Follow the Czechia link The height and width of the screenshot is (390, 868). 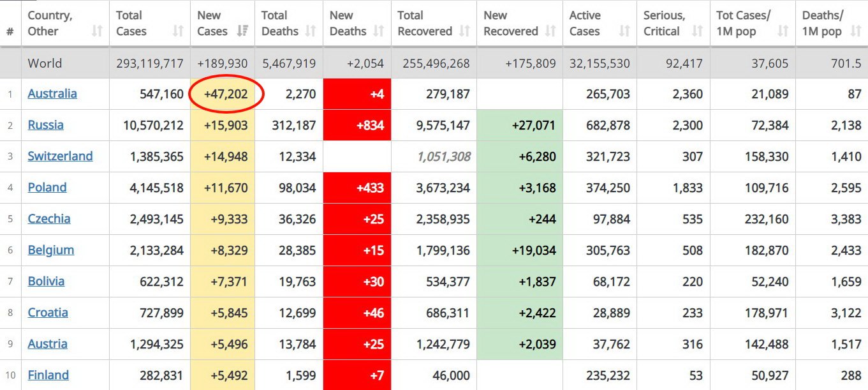coord(49,219)
